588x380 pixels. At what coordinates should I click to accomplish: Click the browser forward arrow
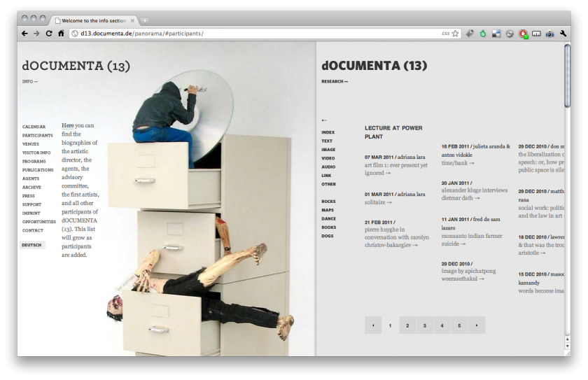click(36, 34)
